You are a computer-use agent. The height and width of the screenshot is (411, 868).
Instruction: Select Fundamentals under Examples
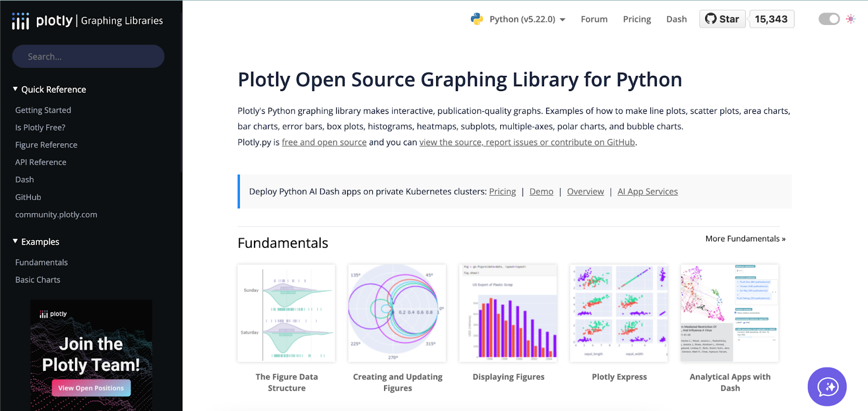(x=42, y=262)
